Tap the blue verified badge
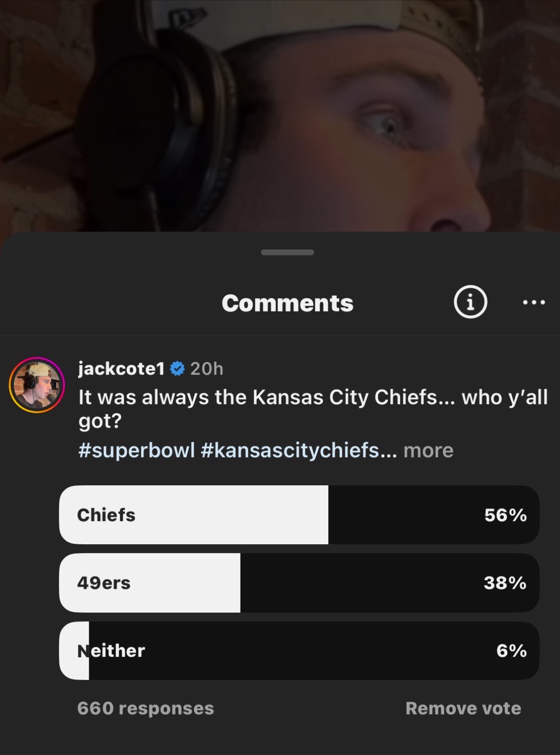This screenshot has width=560, height=755. click(177, 369)
